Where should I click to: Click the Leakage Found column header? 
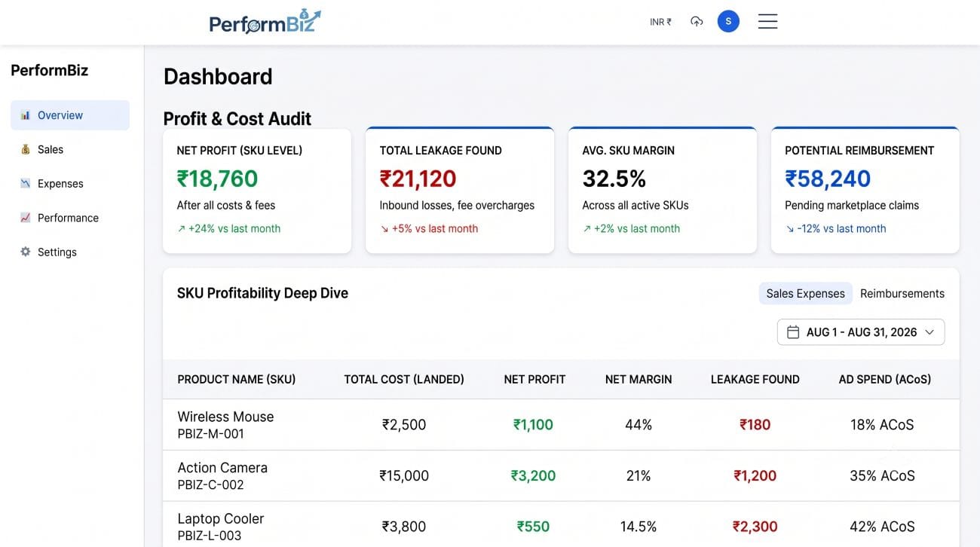point(755,379)
